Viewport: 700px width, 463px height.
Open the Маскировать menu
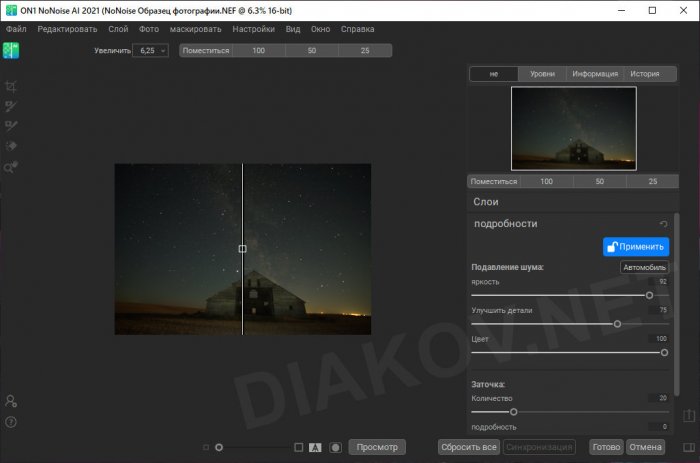point(196,29)
